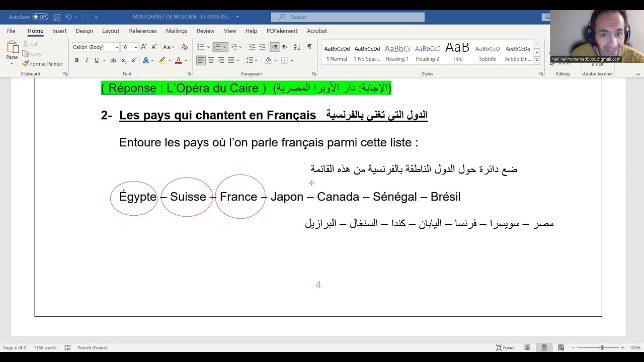Undo the last action

coord(68,17)
